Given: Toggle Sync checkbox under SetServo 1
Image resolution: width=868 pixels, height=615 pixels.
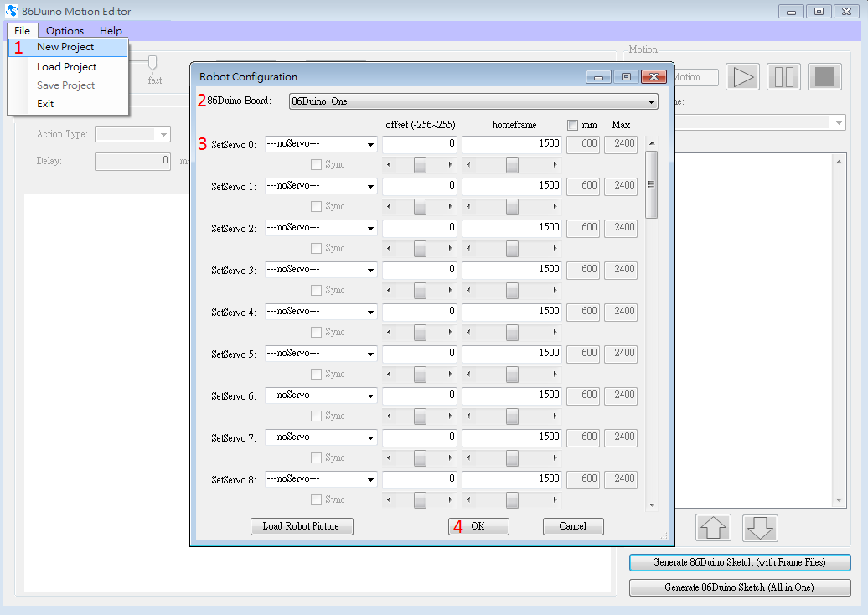Looking at the screenshot, I should [316, 206].
